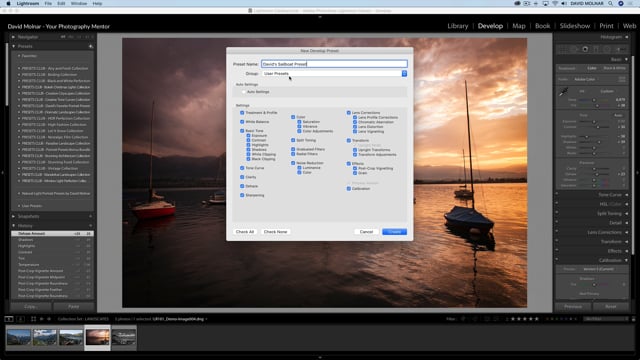Image resolution: width=640 pixels, height=360 pixels.
Task: Collapse the Histogram panel
Action: 627,37
